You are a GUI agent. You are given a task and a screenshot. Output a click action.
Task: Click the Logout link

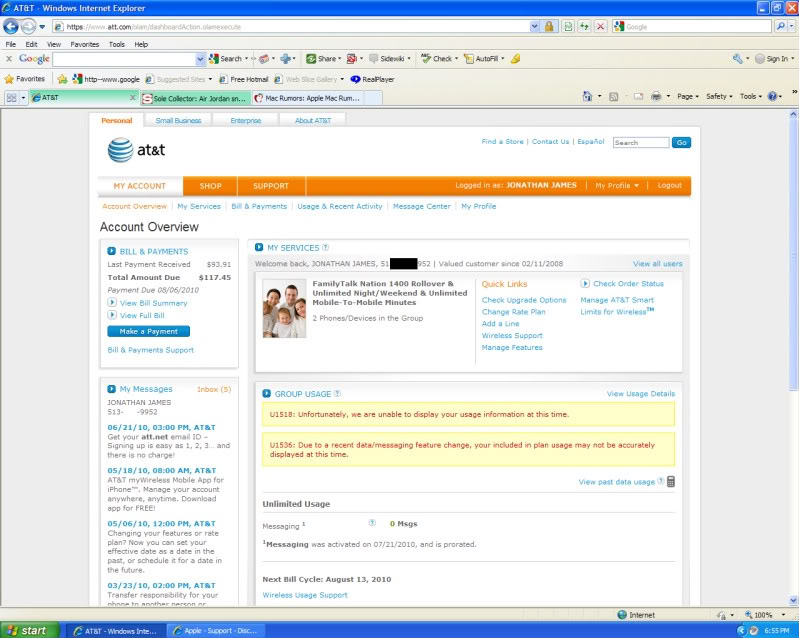[669, 185]
